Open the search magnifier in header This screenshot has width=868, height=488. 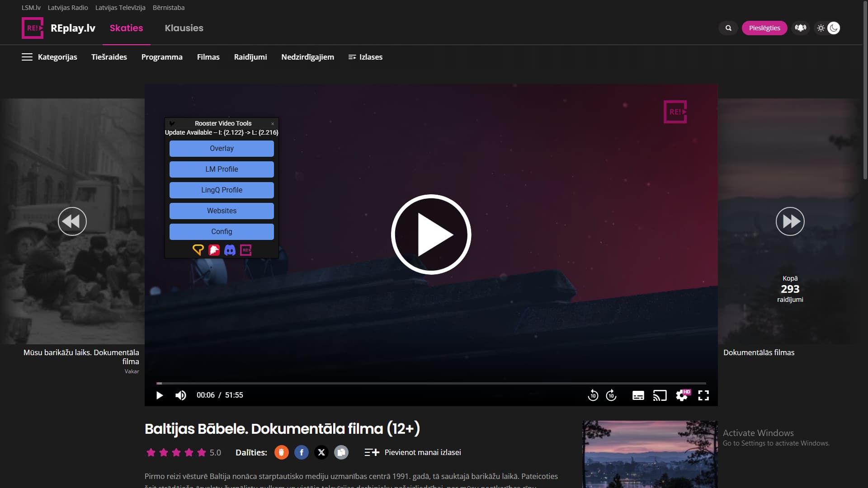(728, 28)
